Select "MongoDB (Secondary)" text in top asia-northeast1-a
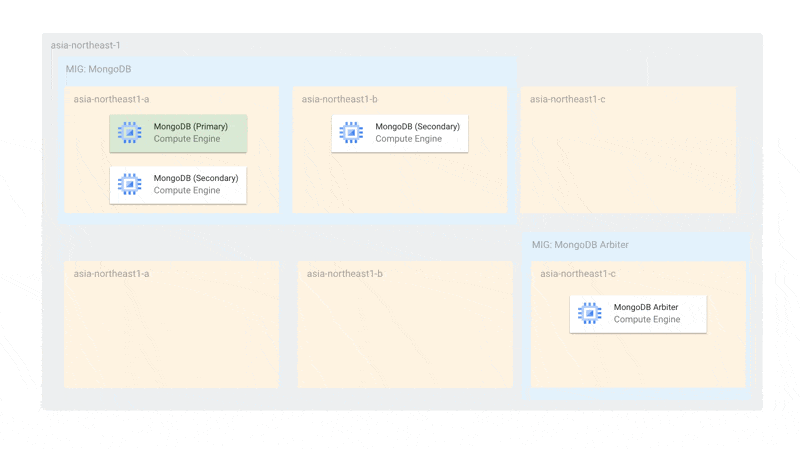The image size is (800, 449). point(195,178)
